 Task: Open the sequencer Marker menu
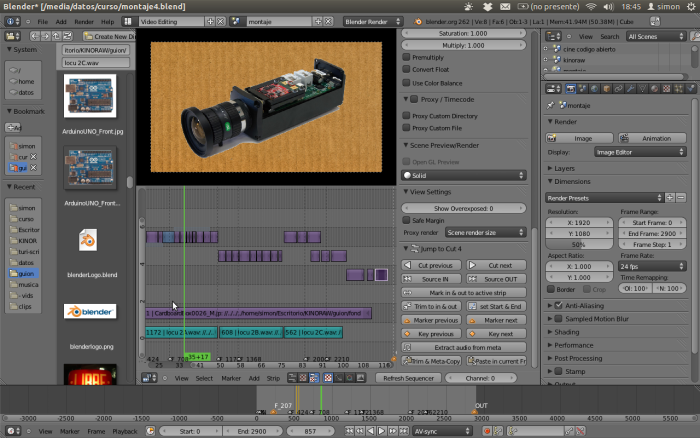(231, 378)
